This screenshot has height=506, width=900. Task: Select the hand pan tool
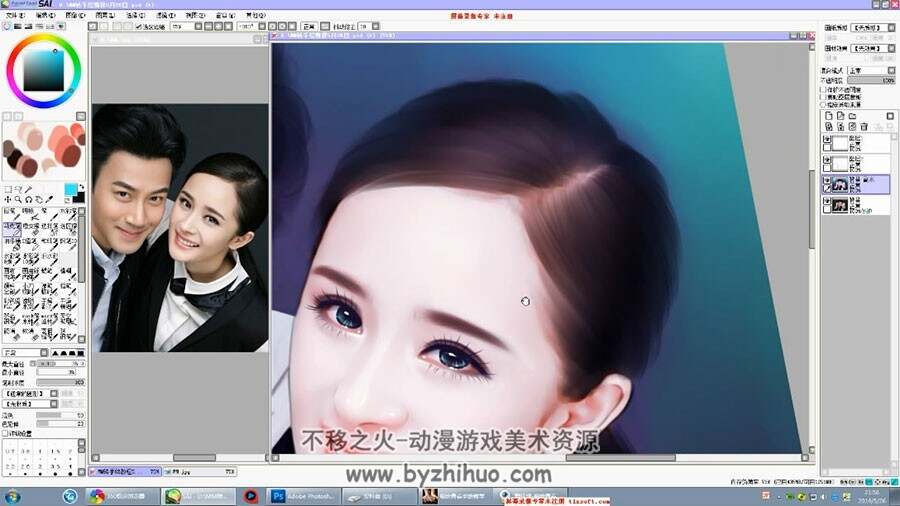38,199
